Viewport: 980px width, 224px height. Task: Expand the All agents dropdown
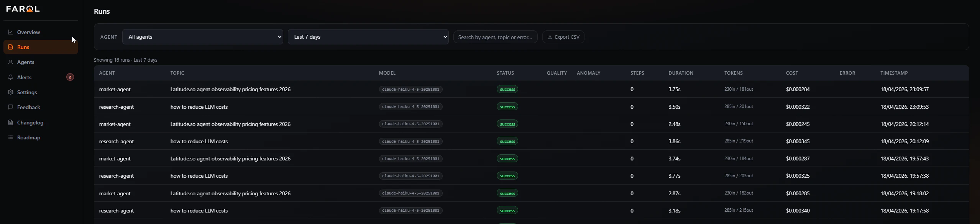(202, 37)
